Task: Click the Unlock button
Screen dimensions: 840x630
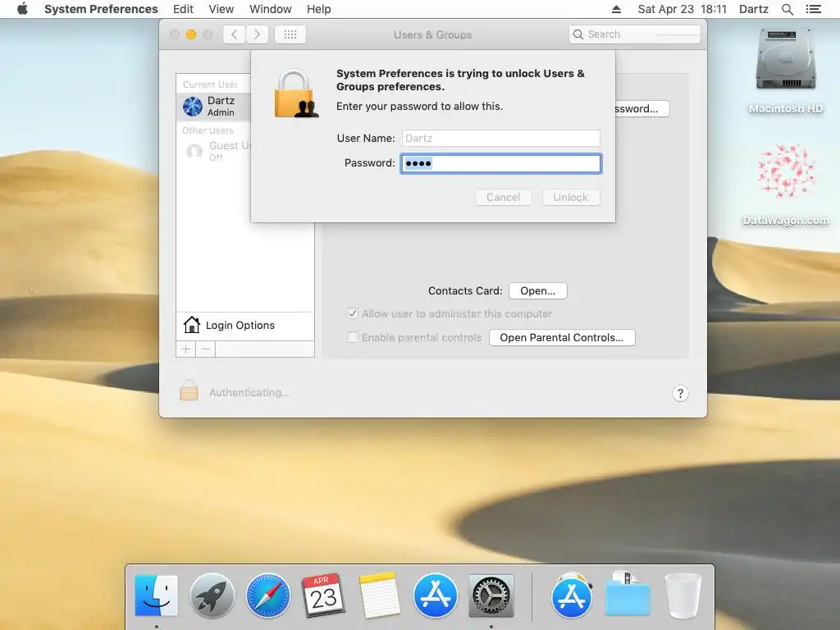Action: tap(571, 197)
